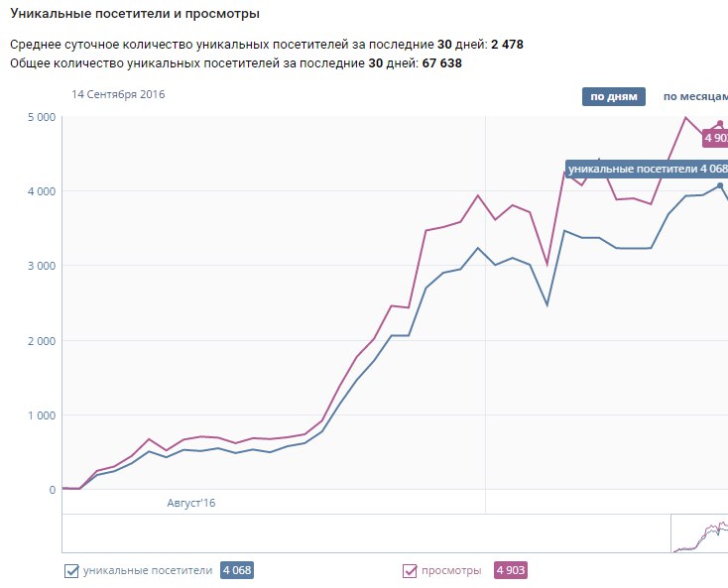Click the pink value tooltip on the chart
The height and width of the screenshot is (588, 728).
pos(715,138)
